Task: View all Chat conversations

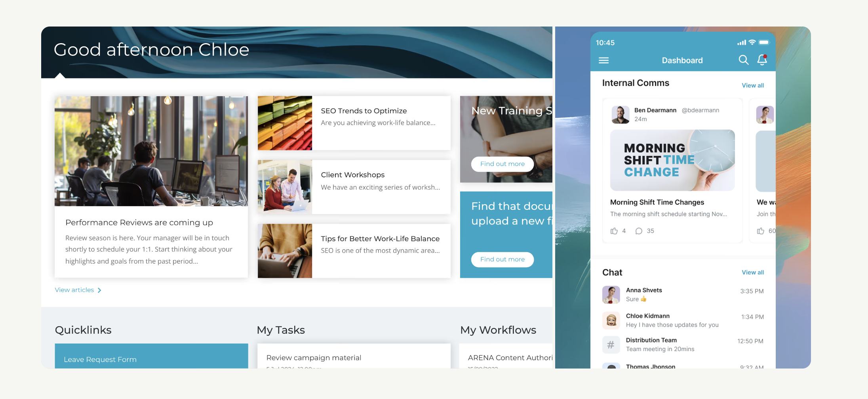Action: coord(753,272)
